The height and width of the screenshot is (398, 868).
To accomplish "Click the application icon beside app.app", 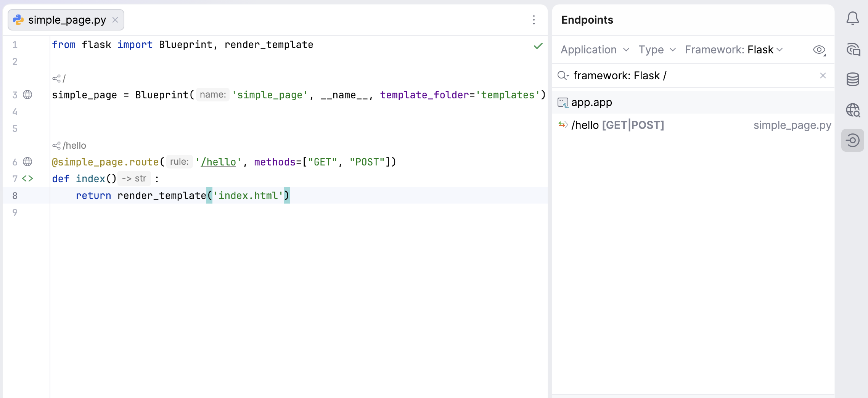I will pyautogui.click(x=563, y=102).
